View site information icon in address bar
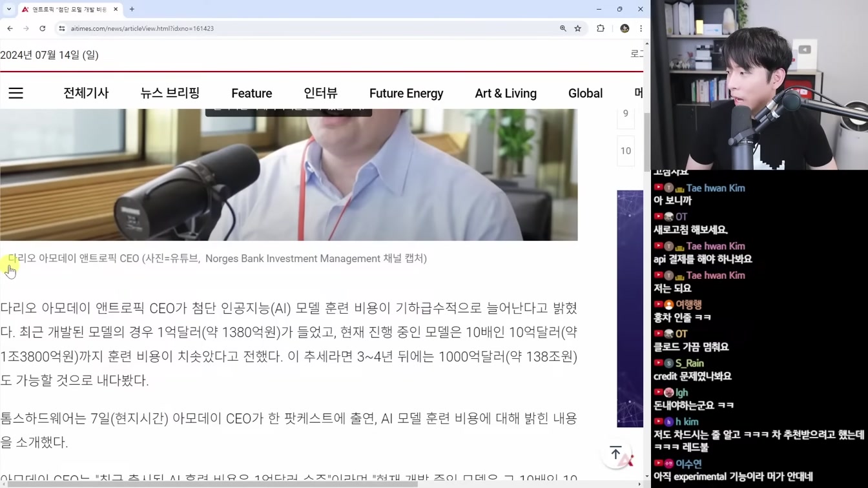Screen dimensions: 868x488 point(62,28)
